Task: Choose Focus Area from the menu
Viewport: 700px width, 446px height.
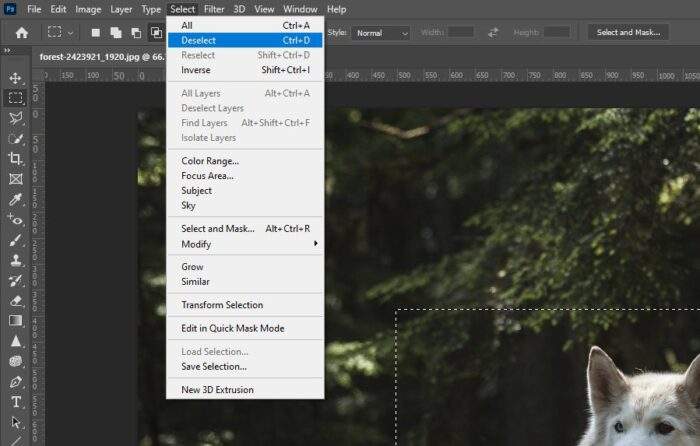Action: pos(245,175)
